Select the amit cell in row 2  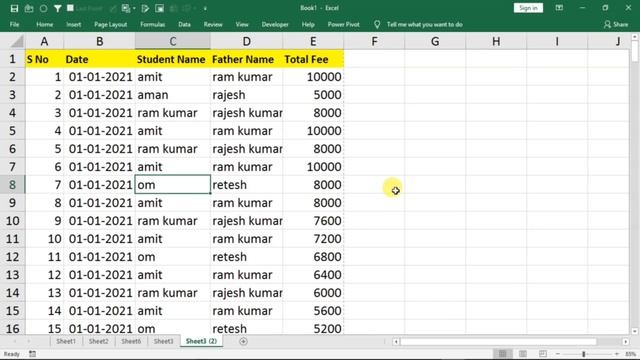point(173,77)
